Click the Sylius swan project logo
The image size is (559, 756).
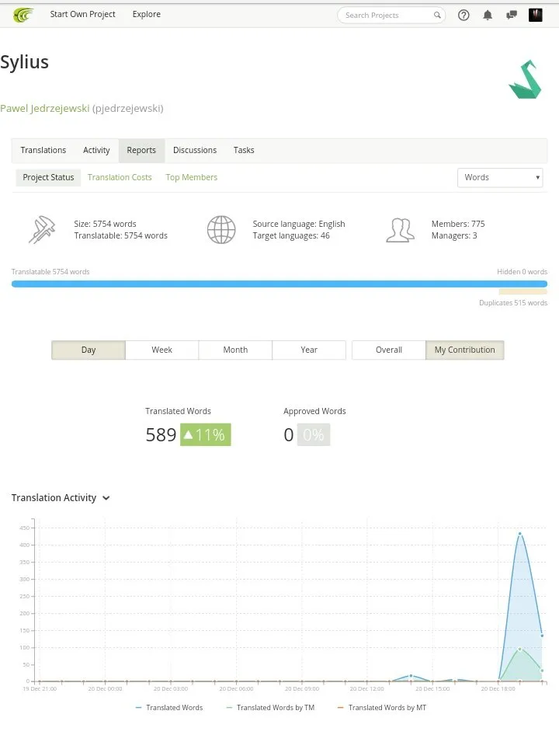[526, 79]
